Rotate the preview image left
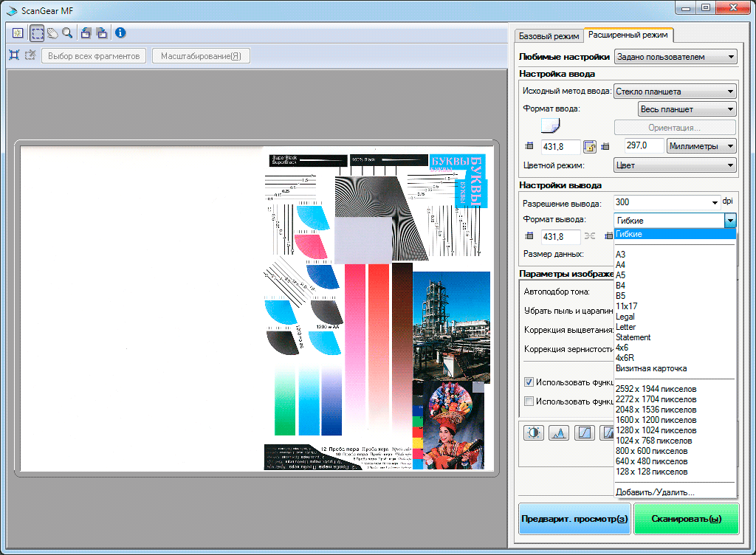The height and width of the screenshot is (555, 756). (x=86, y=32)
